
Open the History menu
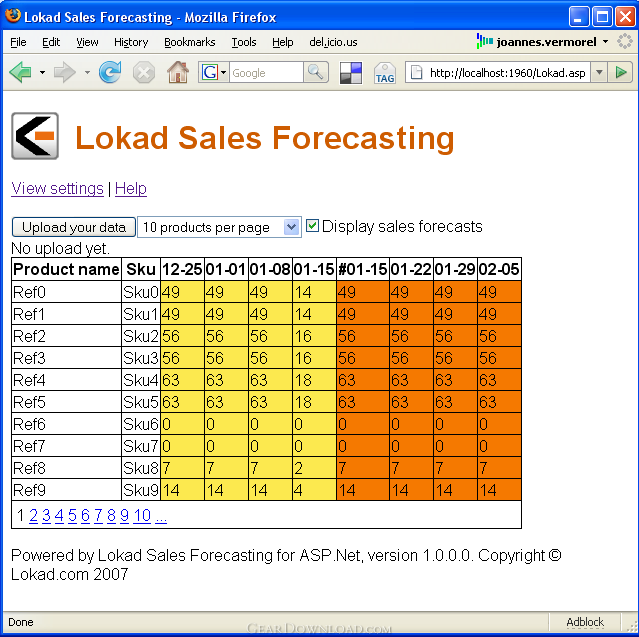[x=131, y=42]
